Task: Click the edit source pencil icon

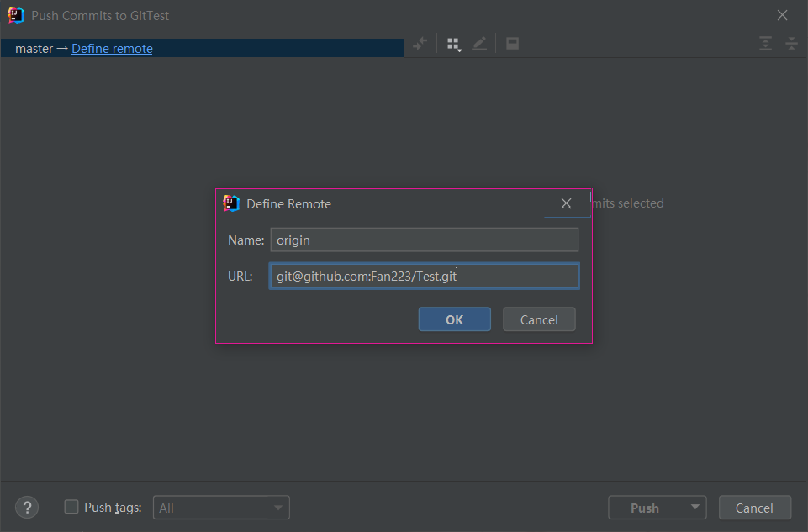Action: tap(479, 44)
